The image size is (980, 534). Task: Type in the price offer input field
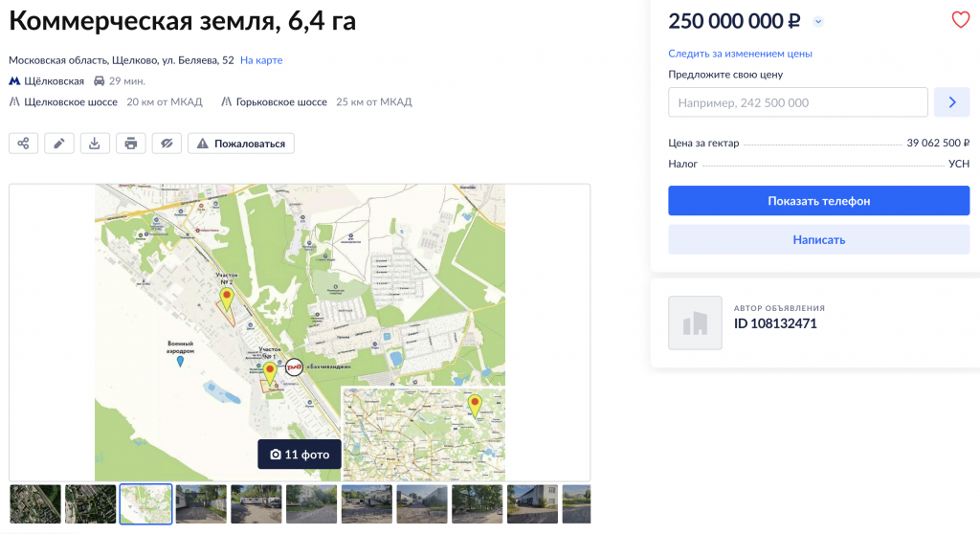pyautogui.click(x=797, y=102)
